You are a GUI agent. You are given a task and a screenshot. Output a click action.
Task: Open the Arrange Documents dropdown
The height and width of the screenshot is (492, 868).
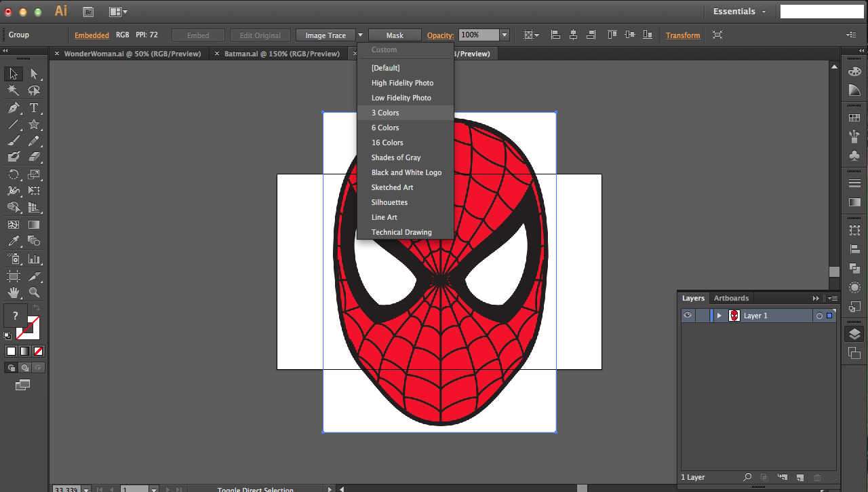pyautogui.click(x=118, y=12)
